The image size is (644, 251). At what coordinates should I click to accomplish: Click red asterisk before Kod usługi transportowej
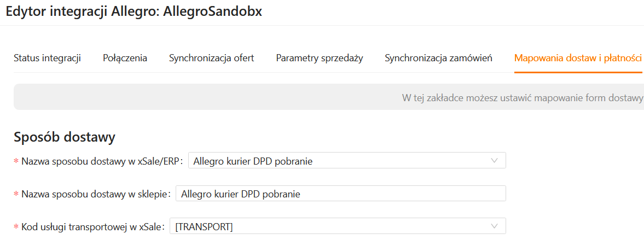(x=16, y=227)
